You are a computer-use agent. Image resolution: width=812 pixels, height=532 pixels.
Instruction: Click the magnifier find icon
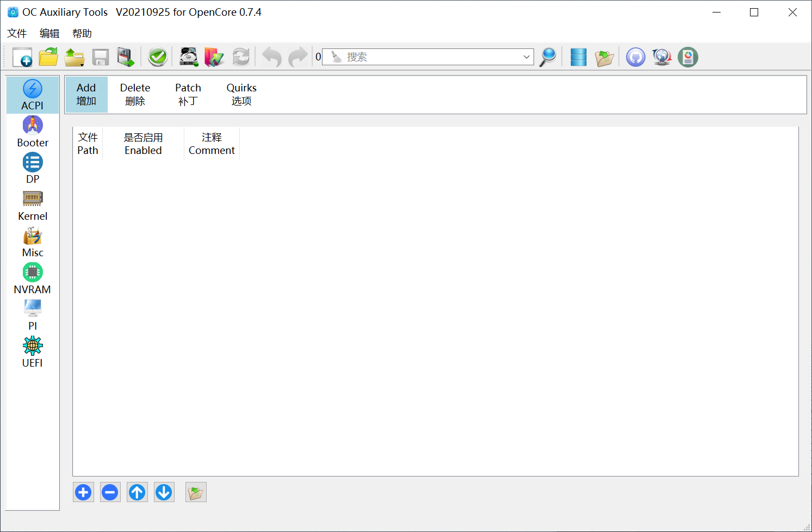tap(548, 57)
